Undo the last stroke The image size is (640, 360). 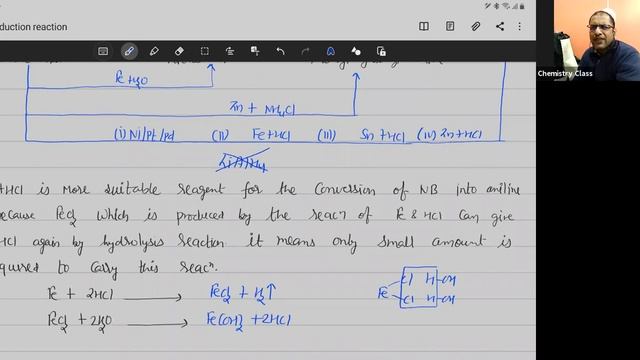click(280, 51)
